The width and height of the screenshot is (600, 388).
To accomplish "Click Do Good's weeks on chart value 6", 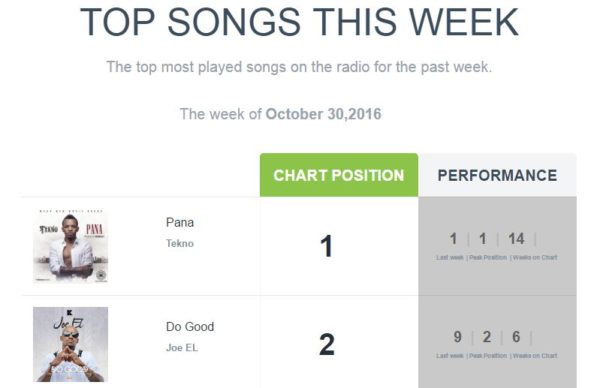I will point(516,337).
